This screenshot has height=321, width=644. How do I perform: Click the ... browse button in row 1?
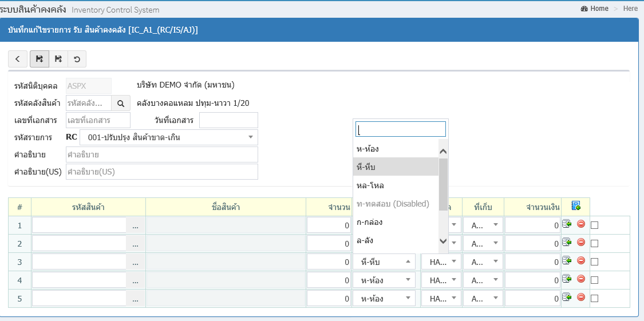click(x=135, y=226)
